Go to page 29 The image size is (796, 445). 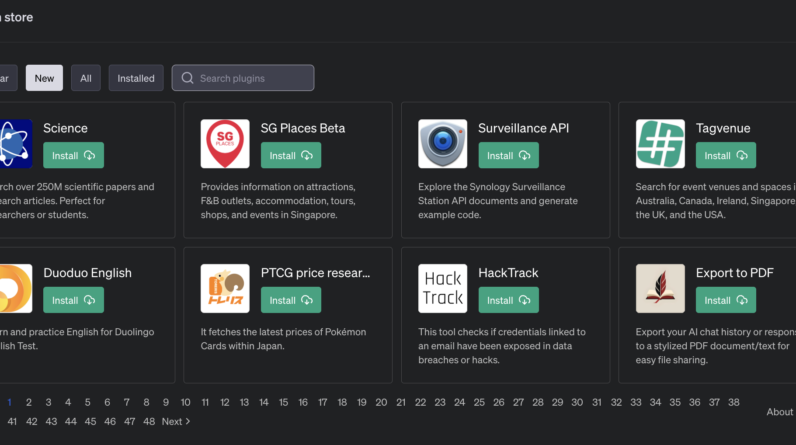pyautogui.click(x=557, y=402)
